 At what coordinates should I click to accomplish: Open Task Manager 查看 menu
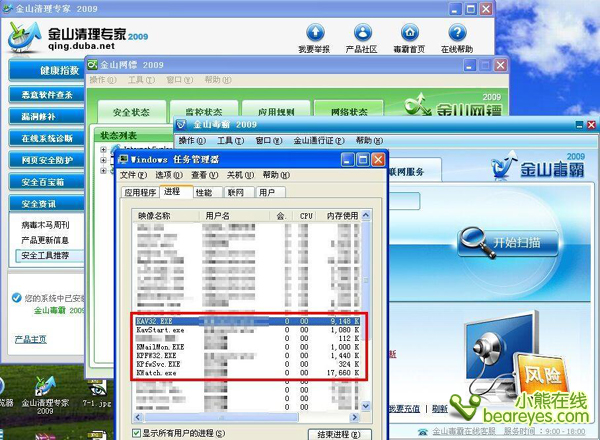(x=205, y=175)
